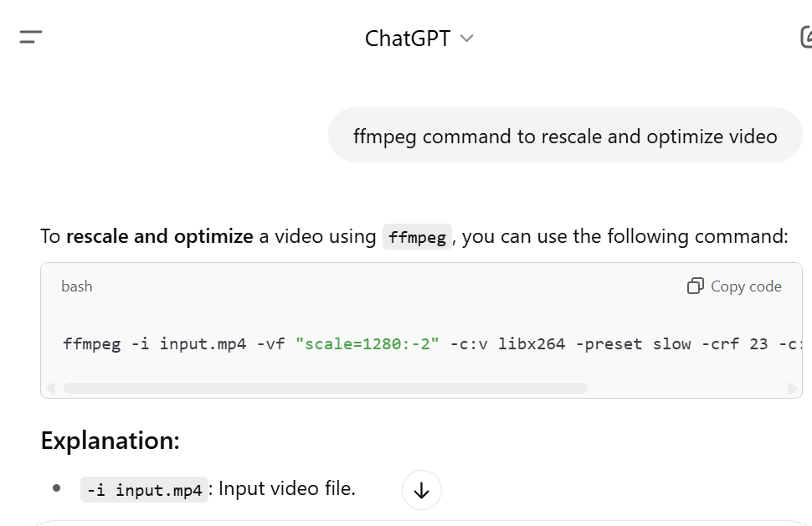Click the chevron beside the ChatGPT title
Screen dimensions: 812x526
click(x=466, y=39)
